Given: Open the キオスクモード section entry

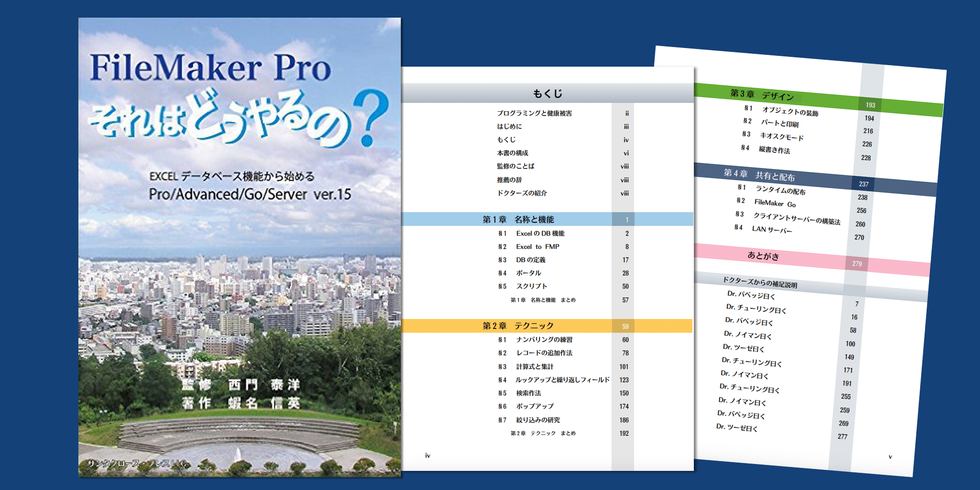Looking at the screenshot, I should (782, 136).
